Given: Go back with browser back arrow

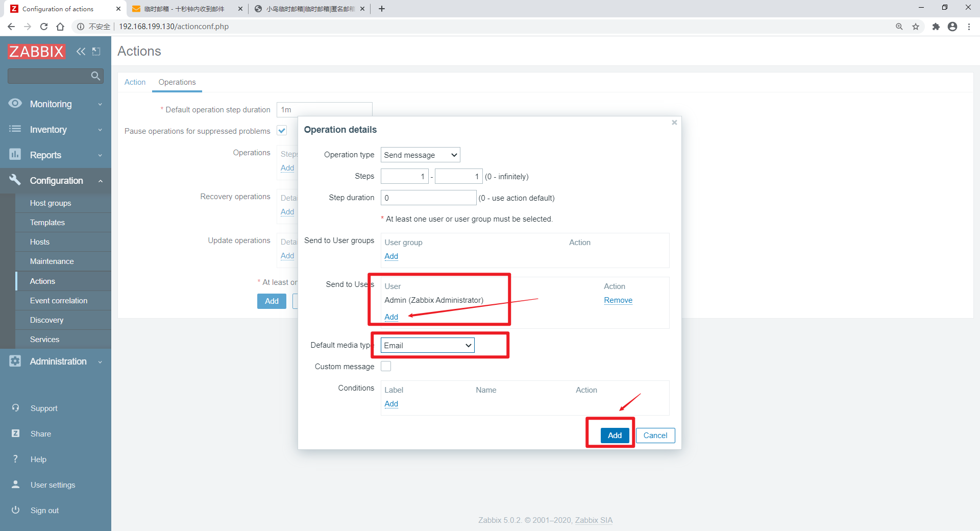Looking at the screenshot, I should (x=11, y=27).
